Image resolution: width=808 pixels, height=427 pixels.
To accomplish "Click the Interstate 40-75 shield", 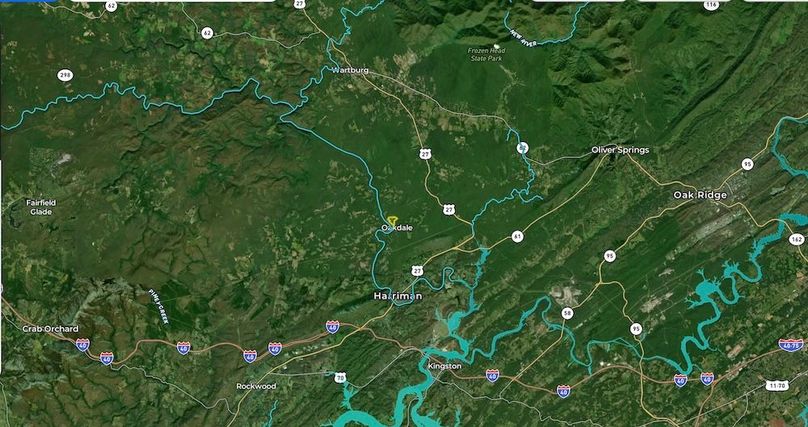I will [x=790, y=345].
